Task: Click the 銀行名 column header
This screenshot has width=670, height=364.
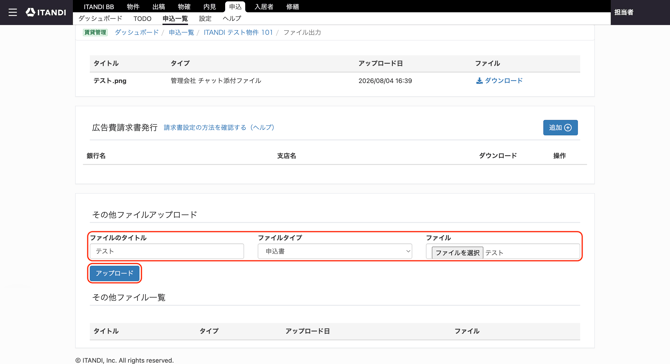Action: [96, 156]
